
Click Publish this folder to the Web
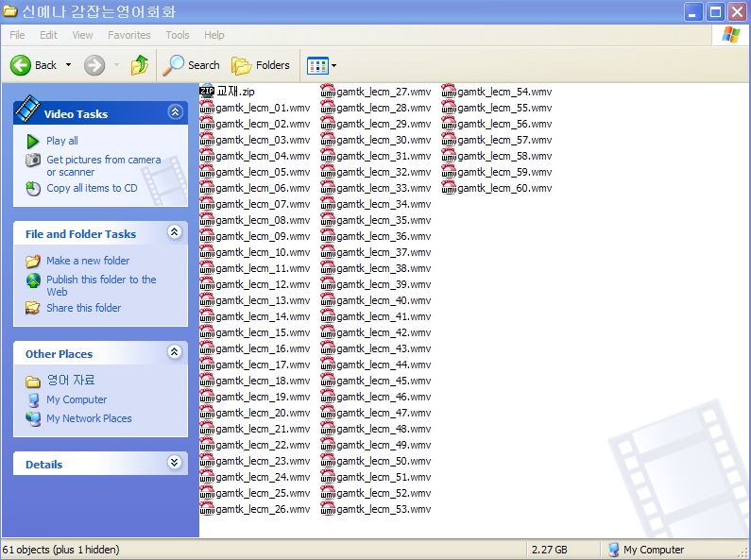click(x=101, y=286)
